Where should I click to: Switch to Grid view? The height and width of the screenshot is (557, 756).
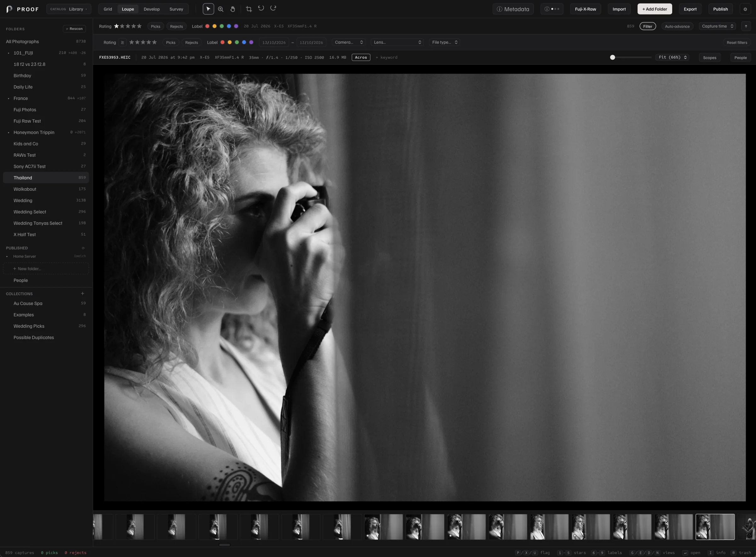click(x=108, y=9)
